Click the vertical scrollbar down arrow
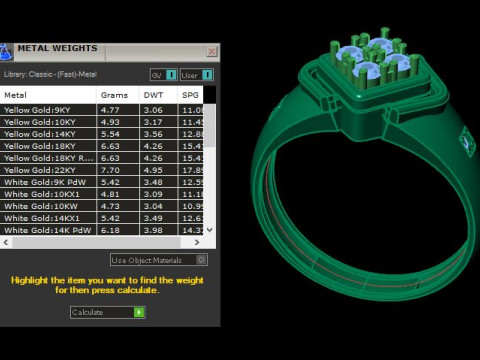480x360 pixels. click(210, 230)
